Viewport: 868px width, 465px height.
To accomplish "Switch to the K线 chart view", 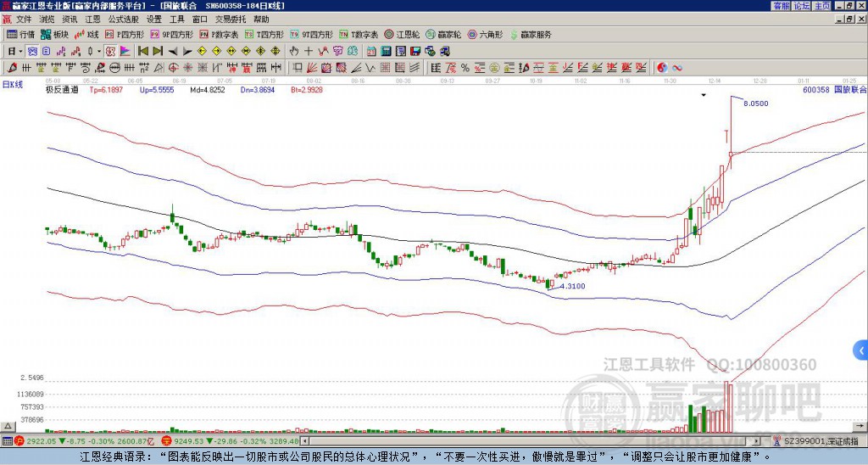I will point(86,35).
